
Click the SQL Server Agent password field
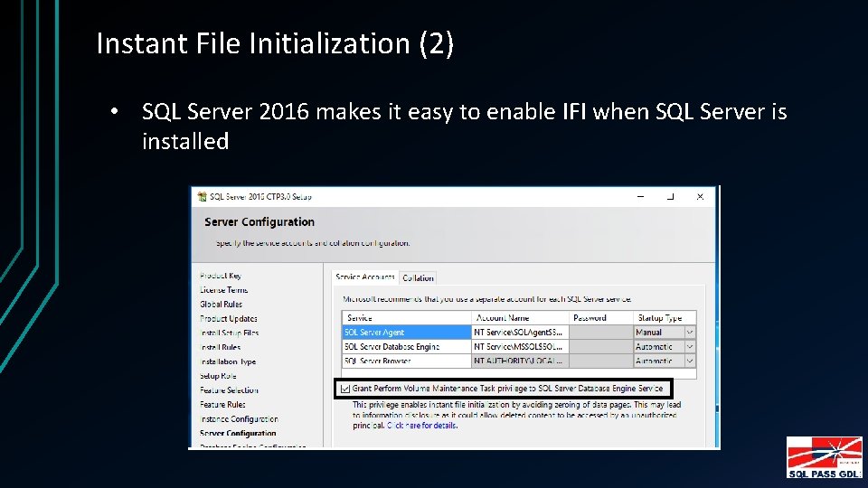point(600,333)
